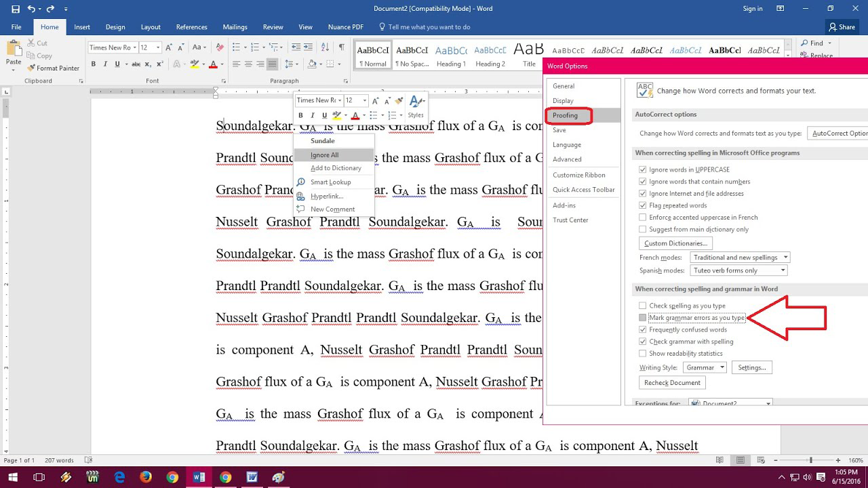Open the Spanish modes dropdown

click(x=738, y=270)
